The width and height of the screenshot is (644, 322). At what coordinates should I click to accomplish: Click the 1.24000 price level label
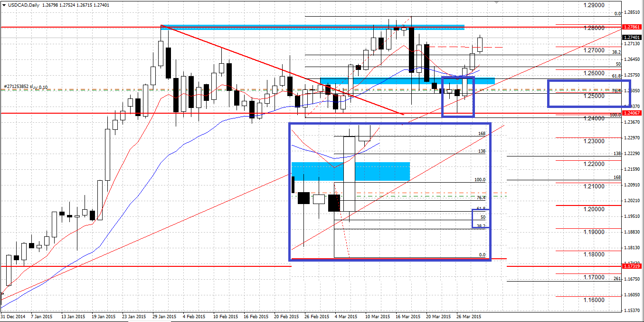point(594,118)
